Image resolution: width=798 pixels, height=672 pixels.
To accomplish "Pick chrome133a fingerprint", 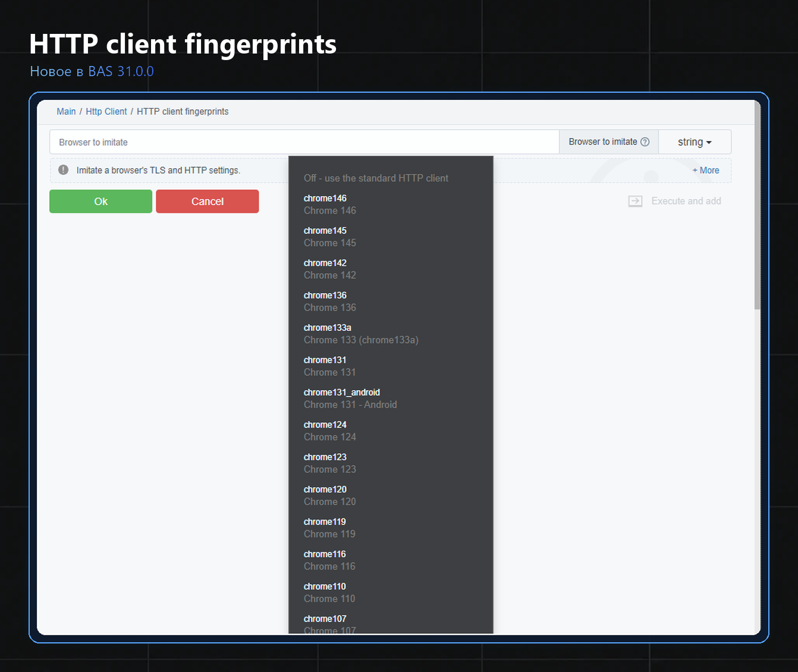I will tap(391, 334).
